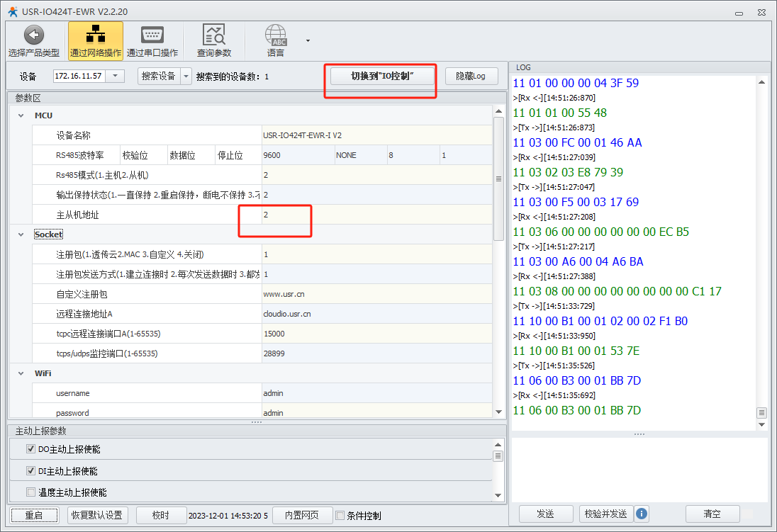This screenshot has width=777, height=532.
Task: Click the blue info icon beside 校验并发送
Action: (x=642, y=514)
